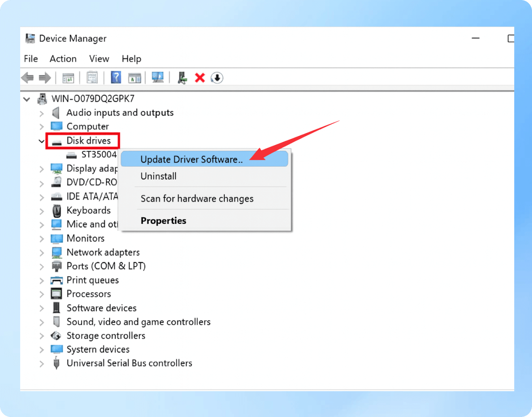532x417 pixels.
Task: Click the DVD/CD-ROM drive icon
Action: point(57,182)
